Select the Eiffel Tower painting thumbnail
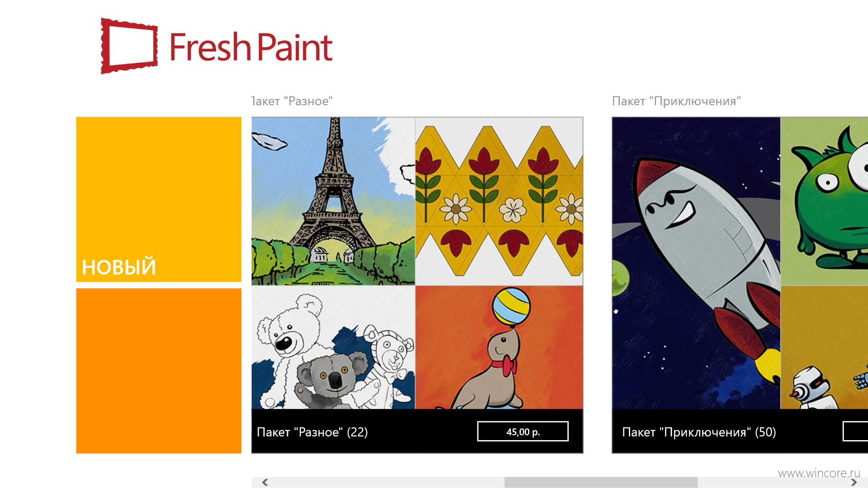 point(333,201)
